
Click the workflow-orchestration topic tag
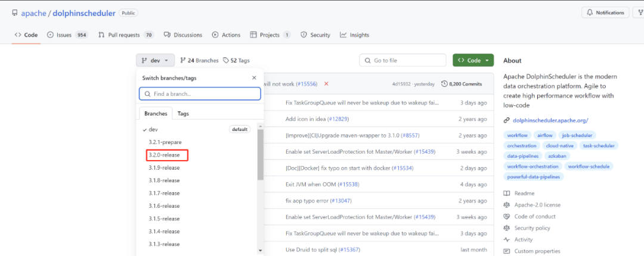(532, 167)
